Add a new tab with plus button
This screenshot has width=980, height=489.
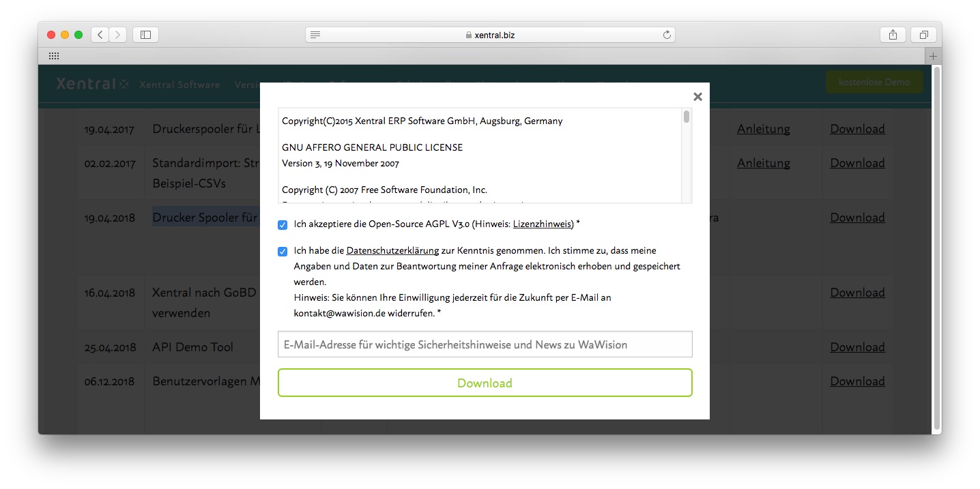tap(933, 56)
